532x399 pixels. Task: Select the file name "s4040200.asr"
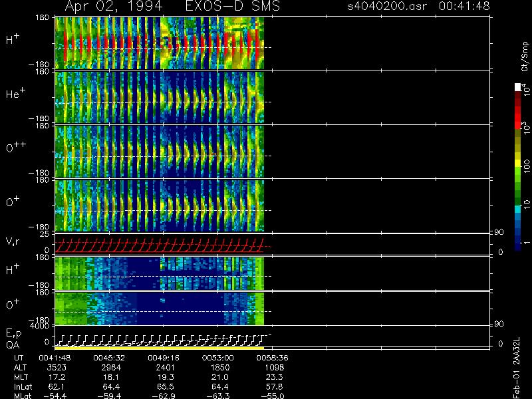pos(387,6)
